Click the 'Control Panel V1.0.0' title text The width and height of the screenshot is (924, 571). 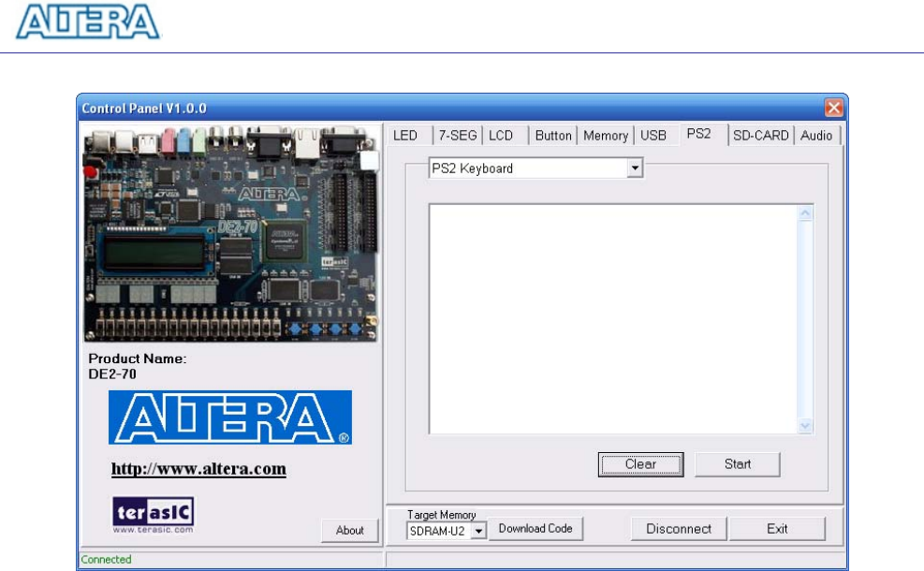(x=144, y=109)
